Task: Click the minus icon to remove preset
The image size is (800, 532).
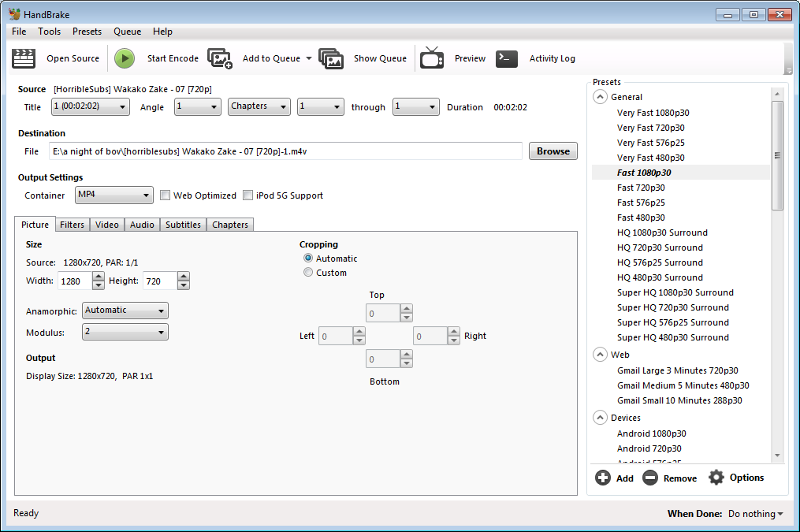Action: [x=650, y=478]
